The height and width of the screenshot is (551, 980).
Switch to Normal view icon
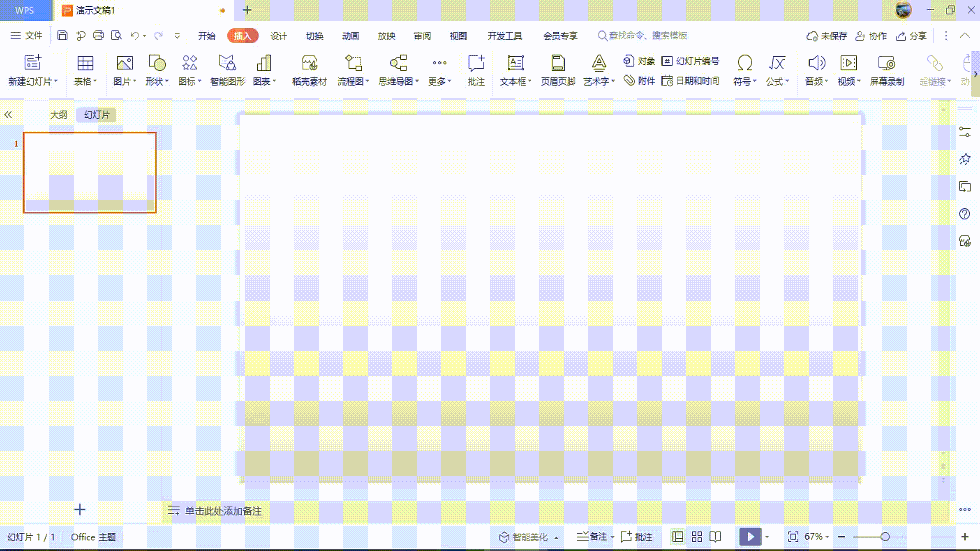678,537
